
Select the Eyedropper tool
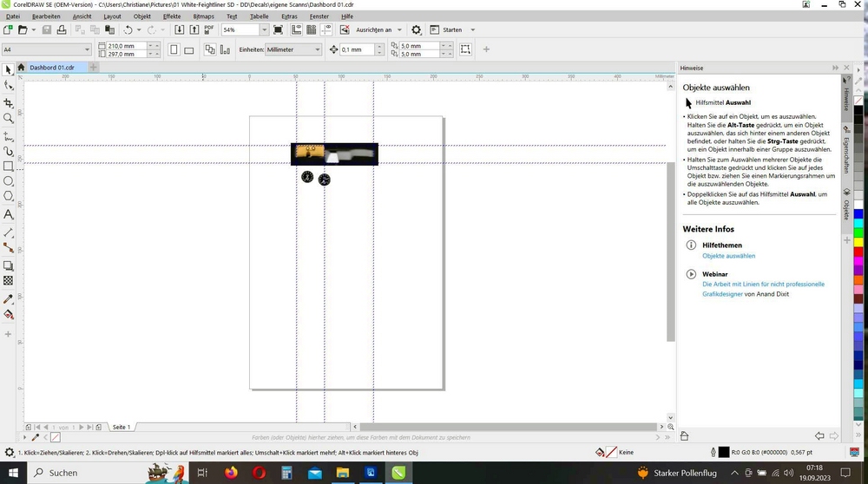point(9,299)
